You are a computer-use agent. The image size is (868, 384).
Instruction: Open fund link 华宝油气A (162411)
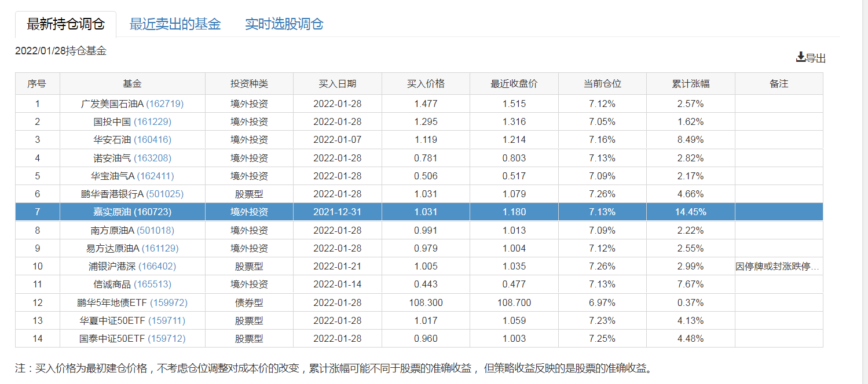pos(133,176)
